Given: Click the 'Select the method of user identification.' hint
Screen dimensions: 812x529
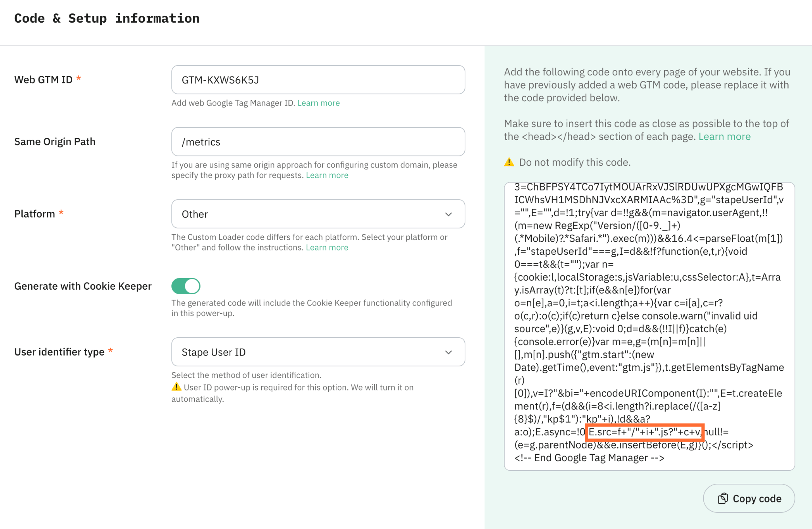Looking at the screenshot, I should pos(246,375).
